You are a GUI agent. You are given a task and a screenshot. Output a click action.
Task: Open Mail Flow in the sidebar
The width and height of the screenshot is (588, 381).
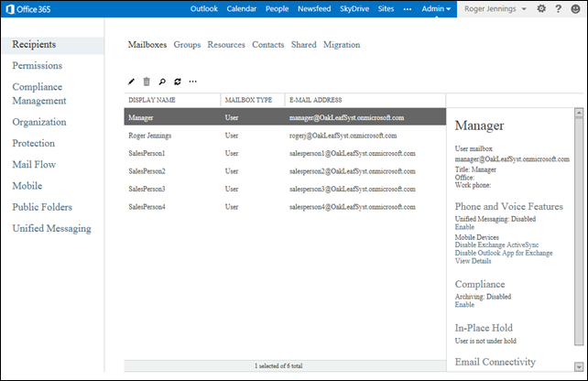[x=34, y=165]
